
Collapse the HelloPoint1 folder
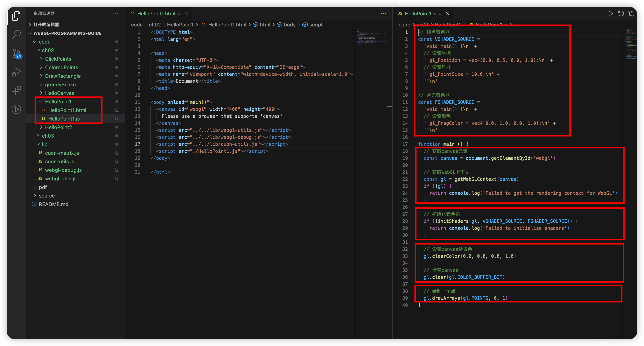(58, 101)
